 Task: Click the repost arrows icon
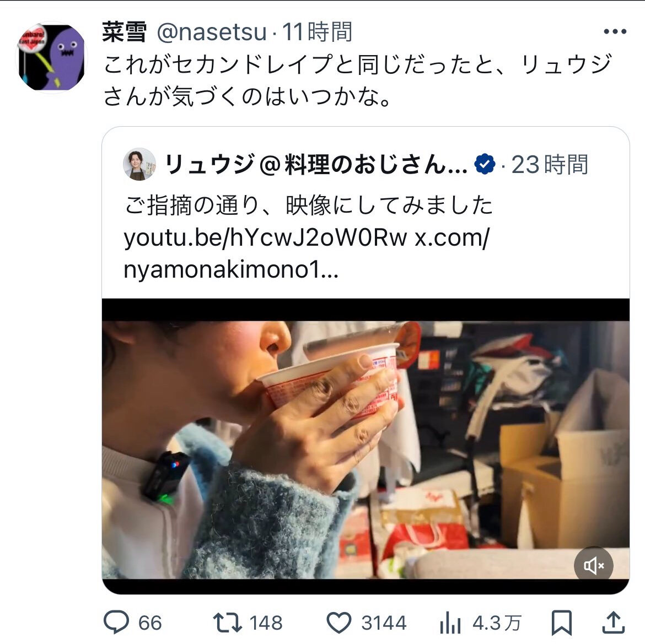click(228, 622)
